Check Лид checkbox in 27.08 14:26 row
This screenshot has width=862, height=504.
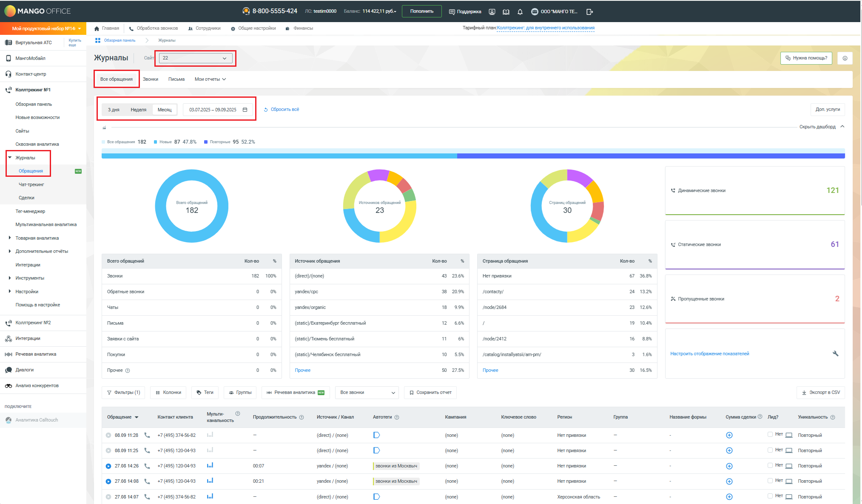(770, 465)
